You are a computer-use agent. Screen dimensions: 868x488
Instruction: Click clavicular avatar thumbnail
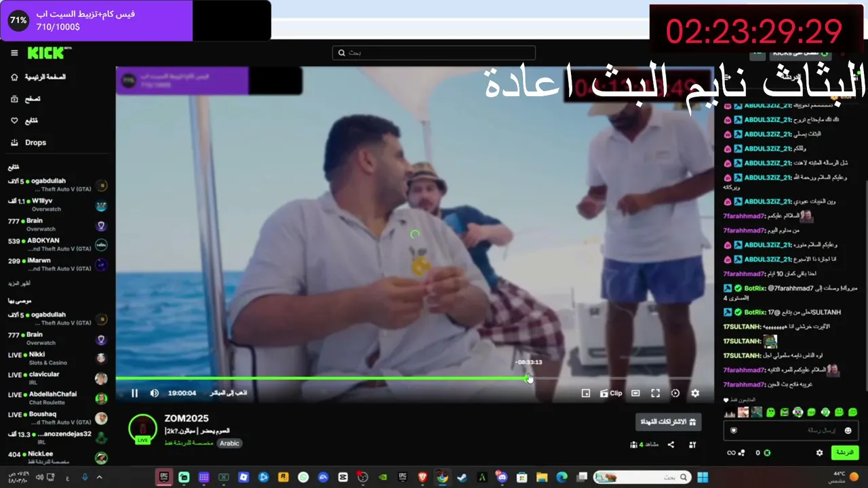[101, 378]
